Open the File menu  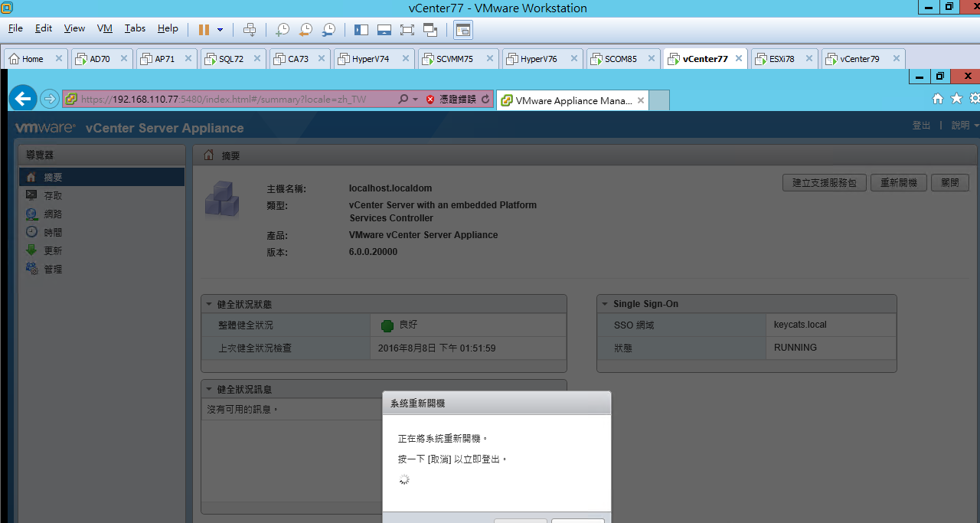click(x=15, y=28)
